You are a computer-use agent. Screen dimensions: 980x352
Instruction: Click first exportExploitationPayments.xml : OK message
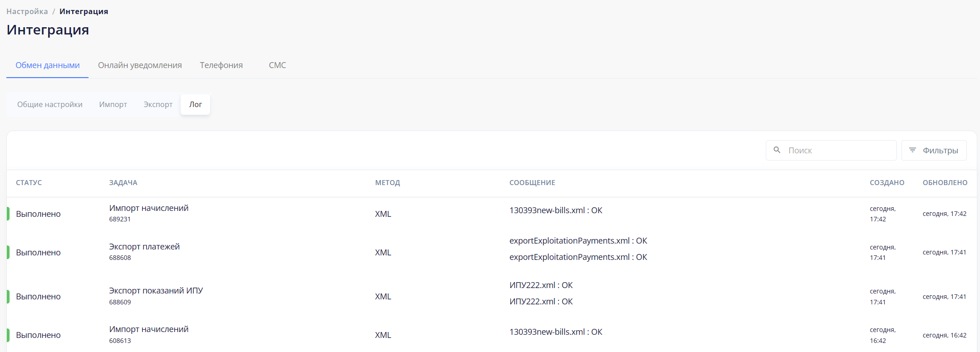[578, 241]
